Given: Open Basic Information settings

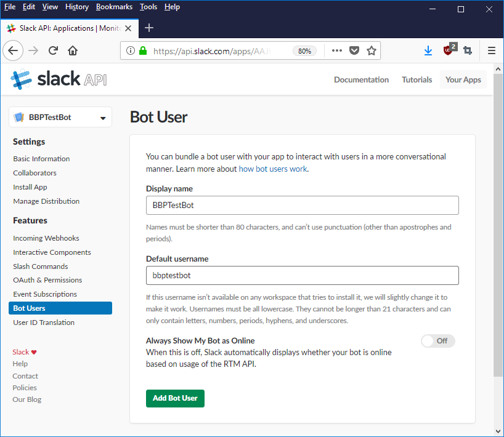Looking at the screenshot, I should point(41,159).
